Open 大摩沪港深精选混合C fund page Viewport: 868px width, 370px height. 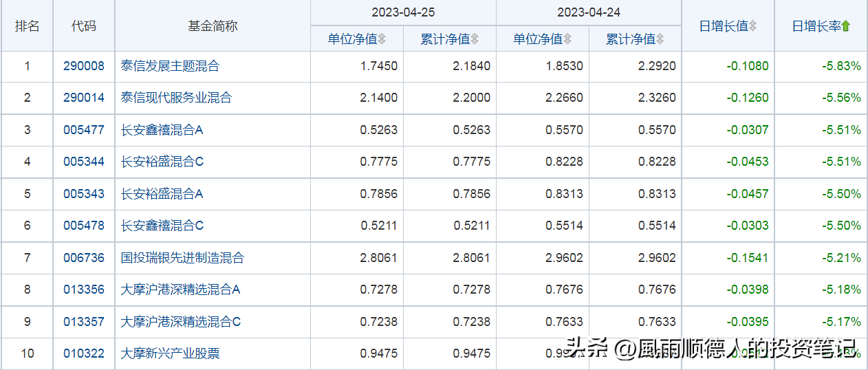pos(181,322)
